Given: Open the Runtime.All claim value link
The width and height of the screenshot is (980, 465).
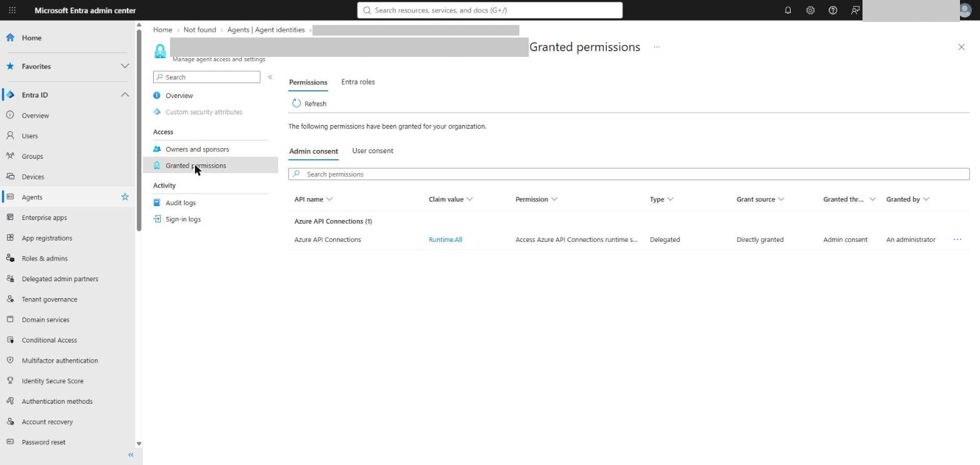Looking at the screenshot, I should [x=446, y=239].
